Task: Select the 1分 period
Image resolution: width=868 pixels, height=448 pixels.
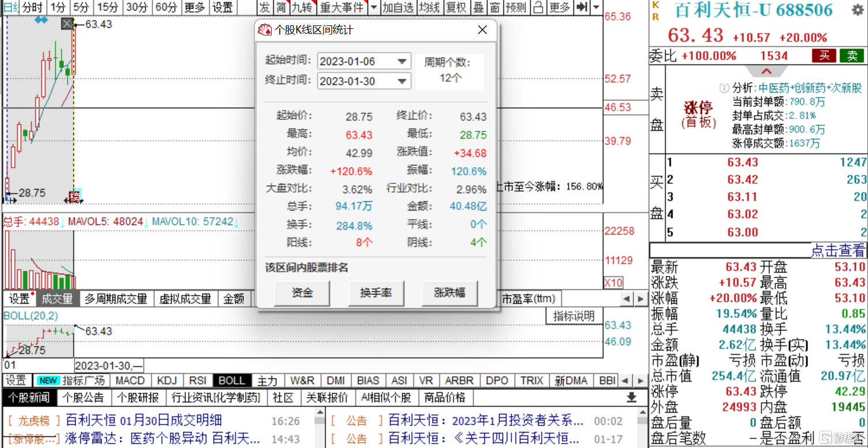Action: 57,7
